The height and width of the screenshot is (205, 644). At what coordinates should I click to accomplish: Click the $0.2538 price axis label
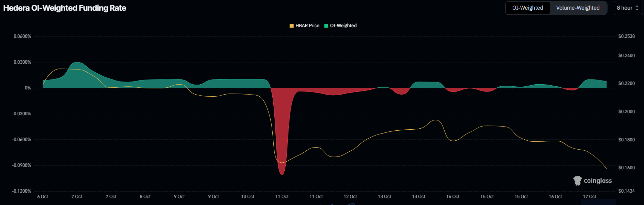[626, 36]
